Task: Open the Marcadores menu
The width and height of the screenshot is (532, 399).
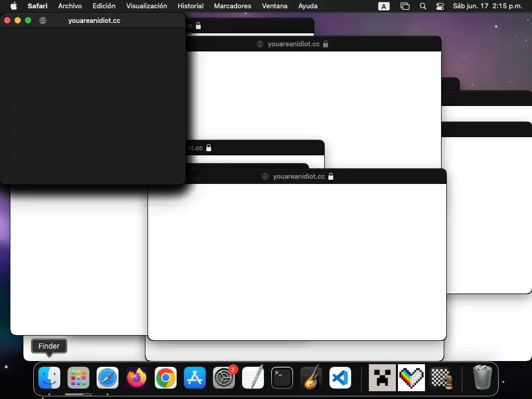Action: (232, 6)
